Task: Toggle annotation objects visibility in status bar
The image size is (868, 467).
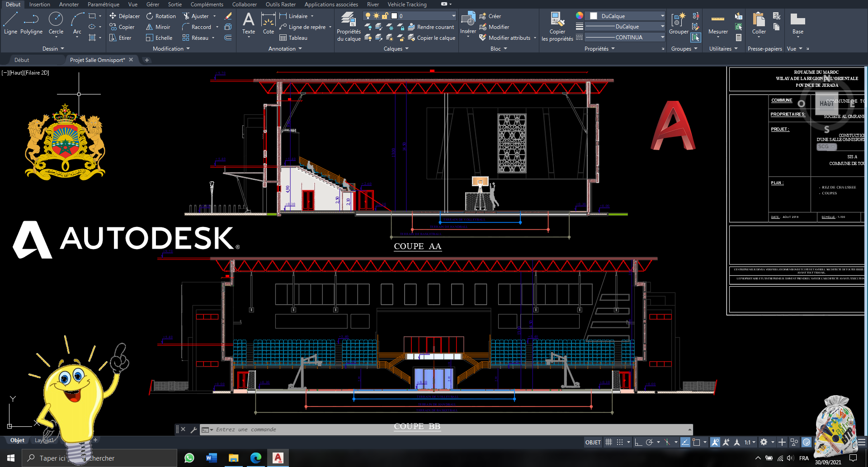Action: pyautogui.click(x=715, y=443)
